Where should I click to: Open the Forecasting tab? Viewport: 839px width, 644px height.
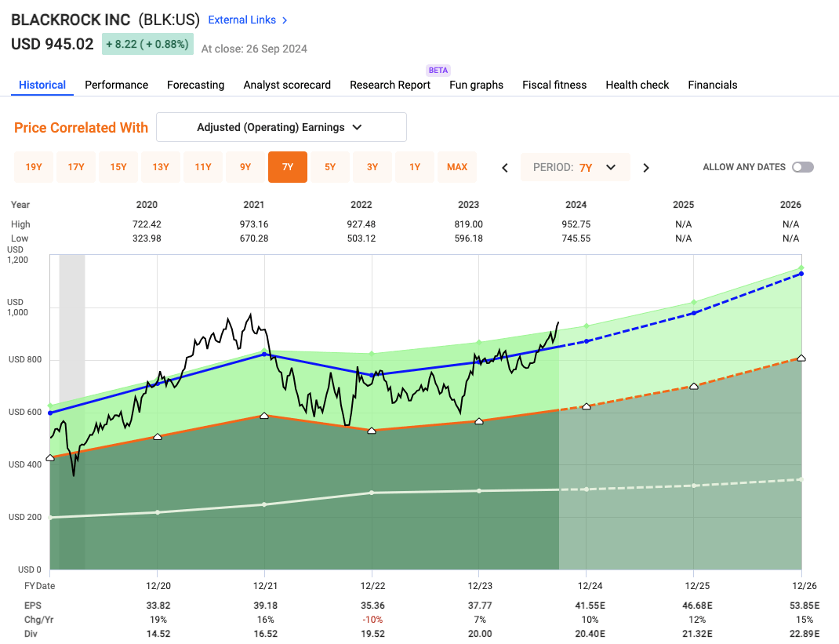click(x=195, y=85)
